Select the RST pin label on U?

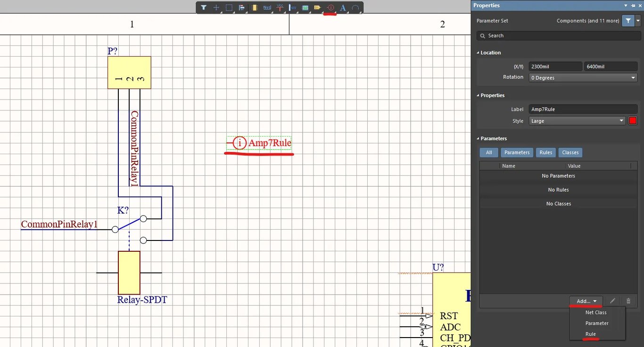[449, 316]
